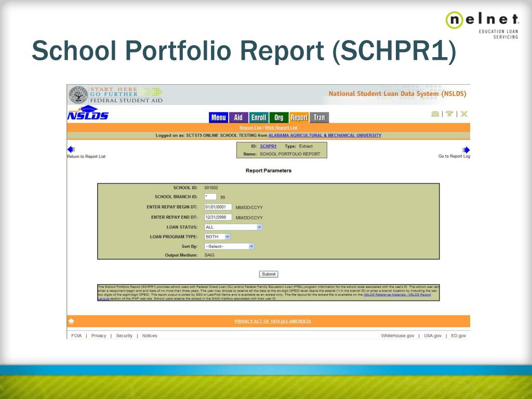Open the Web Report List link
This screenshot has width=532, height=399.
pyautogui.click(x=281, y=128)
